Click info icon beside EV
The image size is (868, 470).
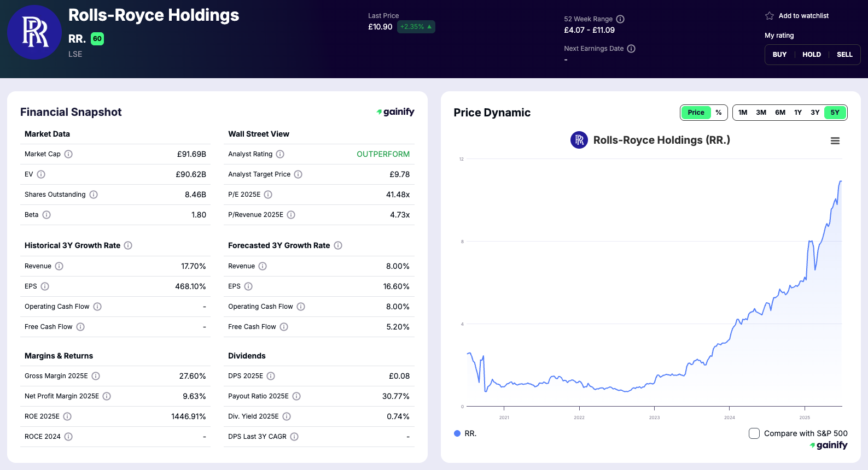coord(41,174)
